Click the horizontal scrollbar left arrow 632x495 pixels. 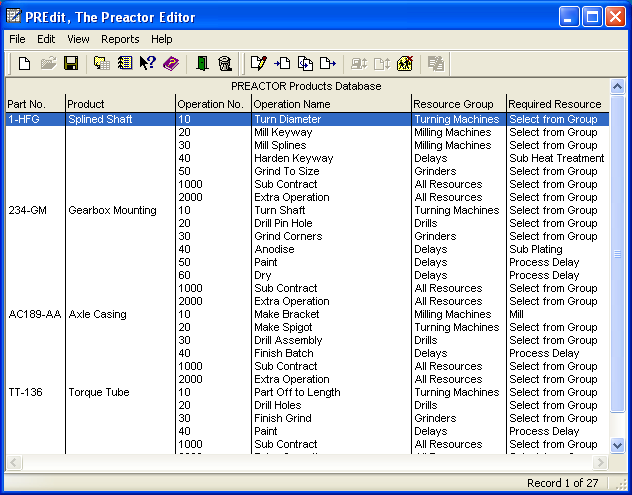click(x=14, y=462)
